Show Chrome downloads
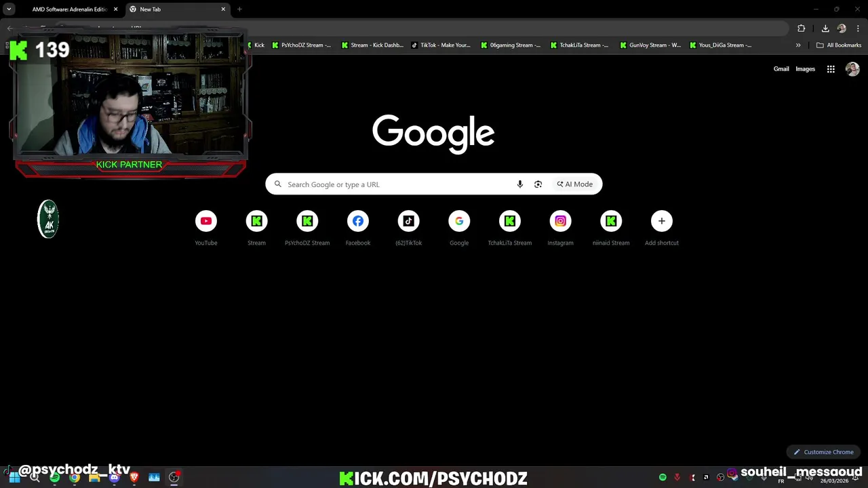 pos(825,28)
